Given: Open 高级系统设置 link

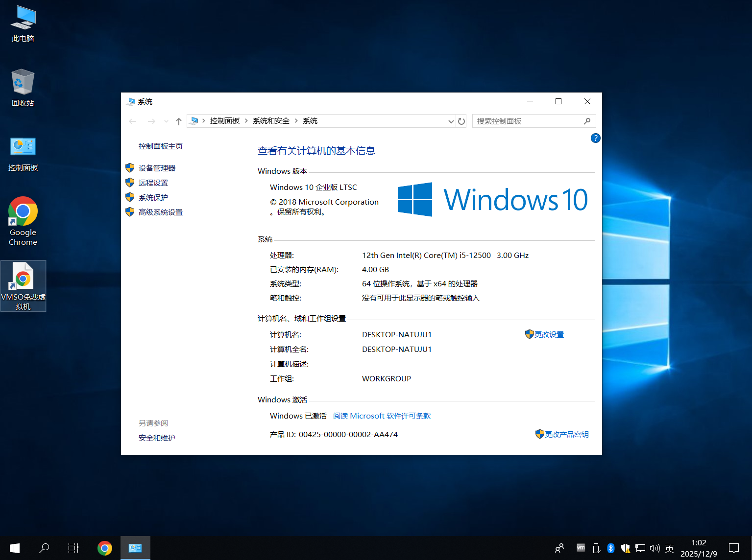Looking at the screenshot, I should coord(160,212).
